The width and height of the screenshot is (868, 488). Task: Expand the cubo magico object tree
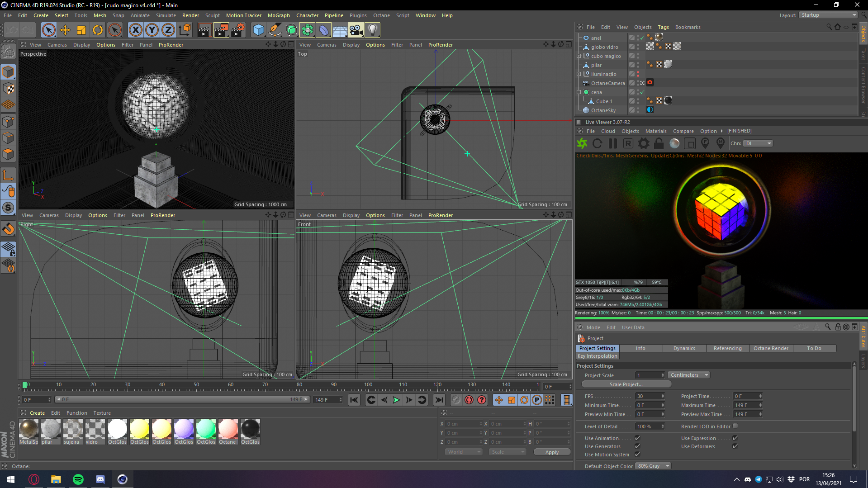coord(579,56)
